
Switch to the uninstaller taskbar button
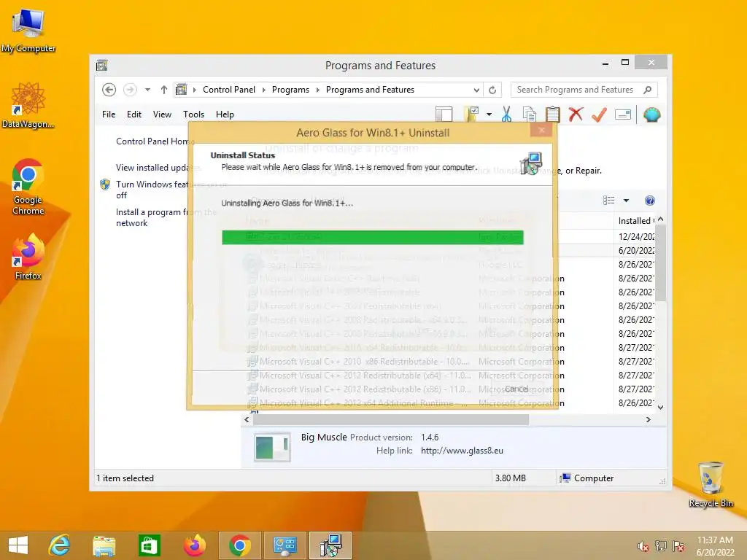click(x=330, y=545)
